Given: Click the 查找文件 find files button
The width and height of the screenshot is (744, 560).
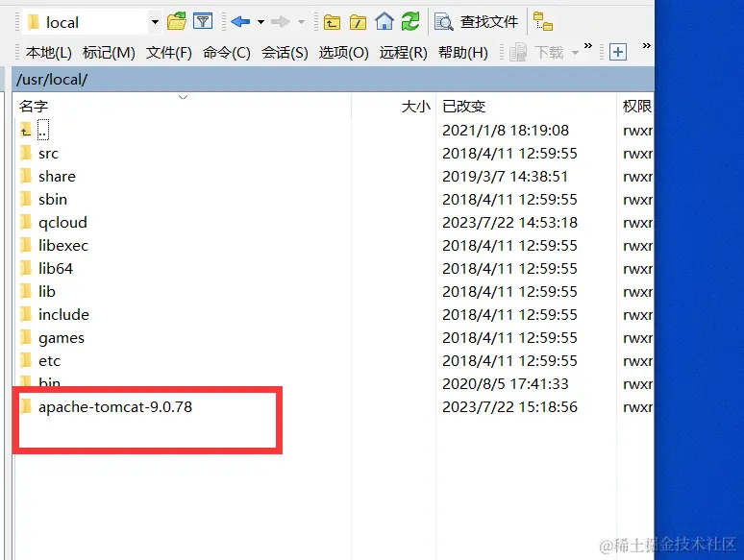Looking at the screenshot, I should (x=477, y=22).
